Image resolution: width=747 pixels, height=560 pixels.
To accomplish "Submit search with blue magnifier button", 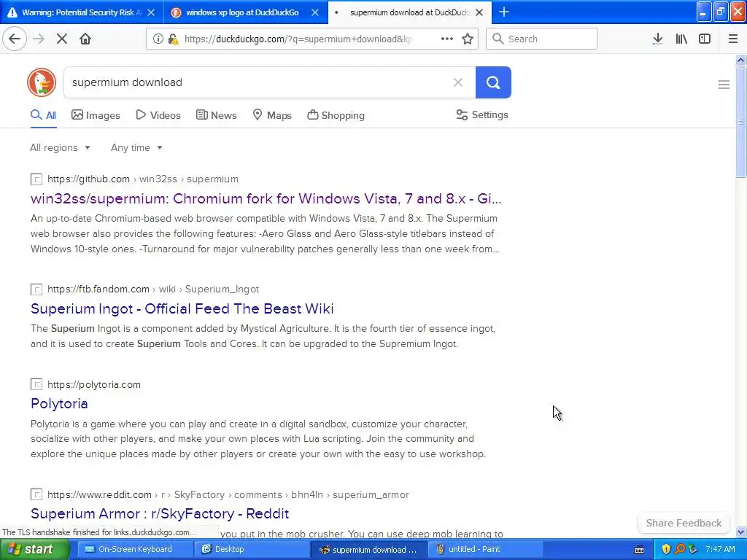I will pyautogui.click(x=493, y=82).
